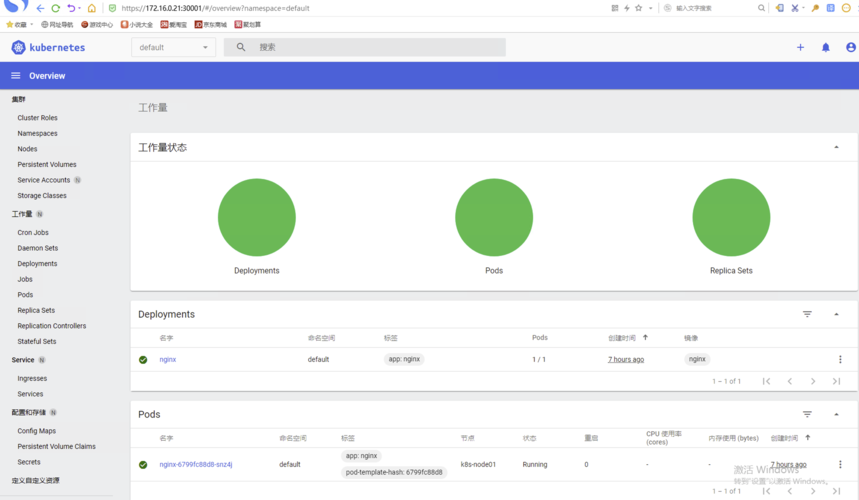Go to last page of Deployments
This screenshot has width=859, height=500.
(837, 381)
